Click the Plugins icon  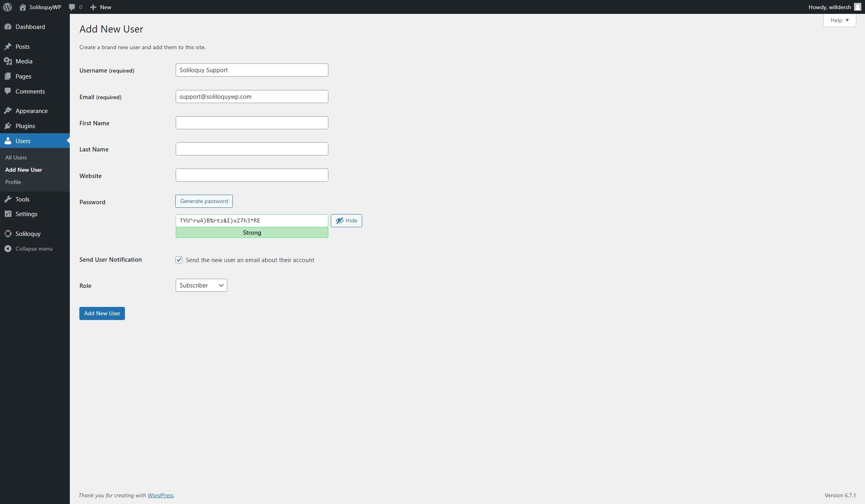click(9, 126)
